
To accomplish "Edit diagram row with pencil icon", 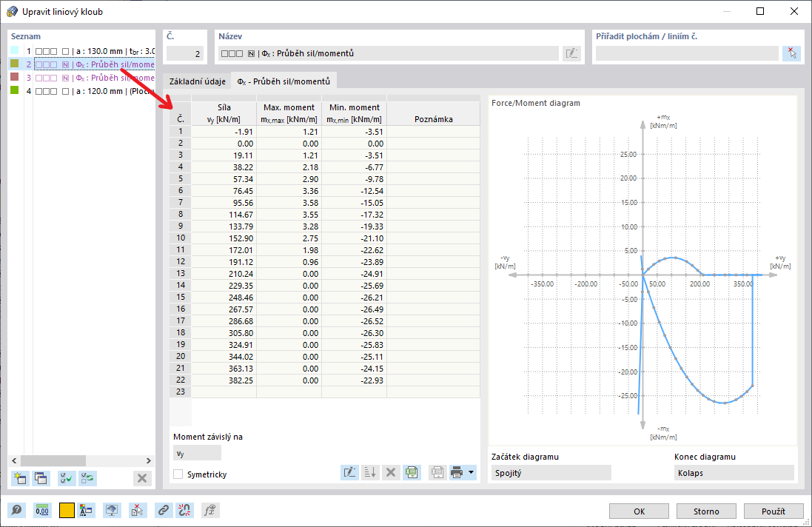I will tap(349, 472).
